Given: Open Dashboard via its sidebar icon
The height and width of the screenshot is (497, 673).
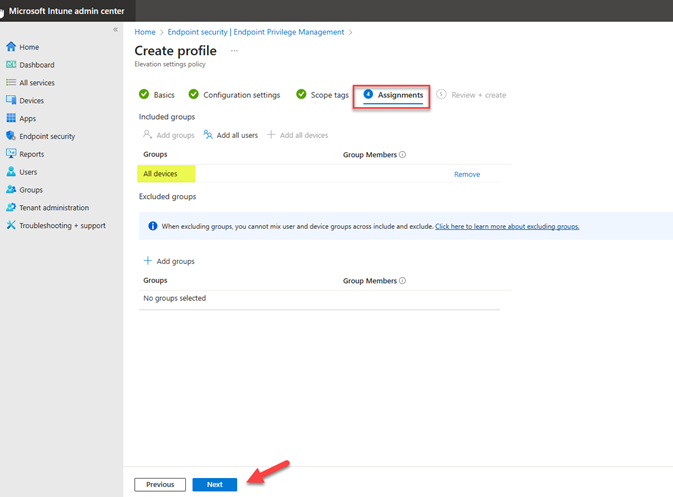Looking at the screenshot, I should [x=11, y=64].
